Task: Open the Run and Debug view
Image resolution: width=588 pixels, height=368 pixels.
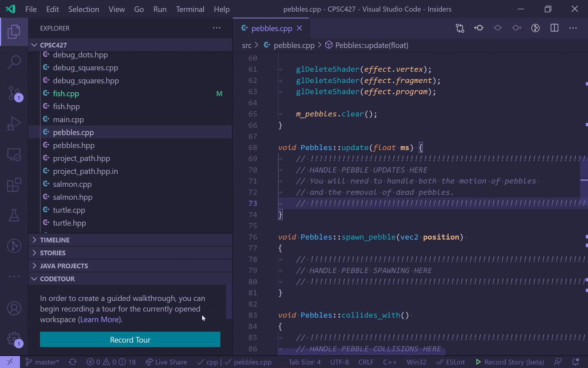Action: coord(14,123)
